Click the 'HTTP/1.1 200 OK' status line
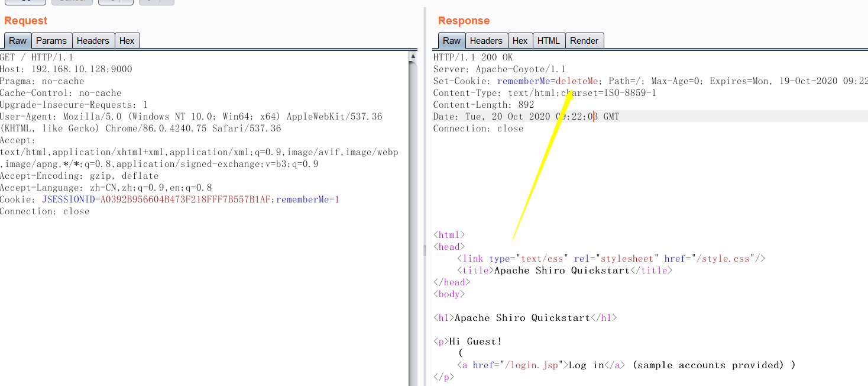The image size is (868, 386). click(x=473, y=57)
